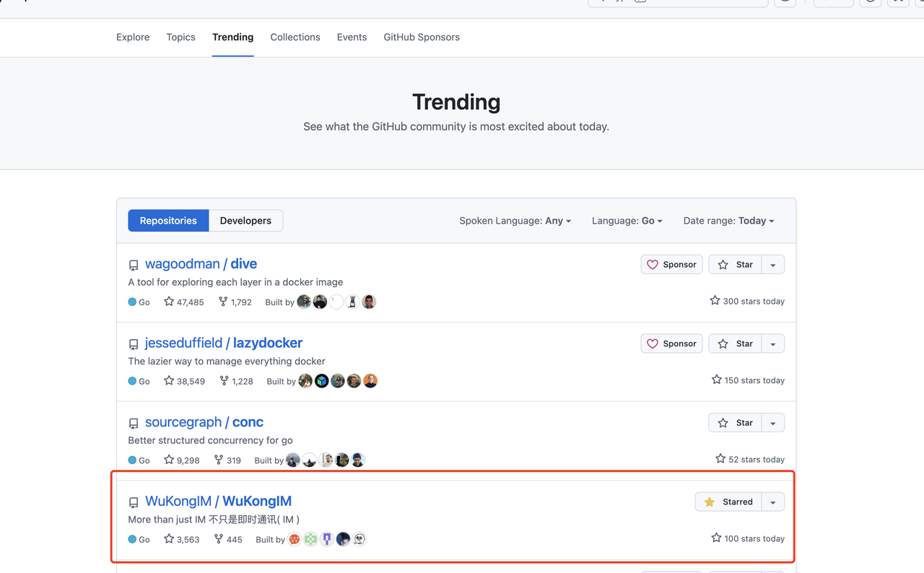Click 'The lazier way to manage everything docker'
The image size is (924, 573).
click(x=227, y=361)
